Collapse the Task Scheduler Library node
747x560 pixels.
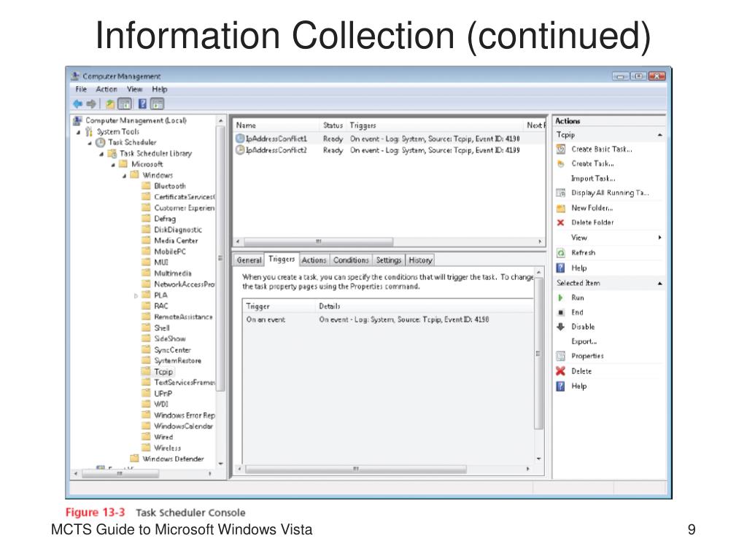tap(101, 154)
